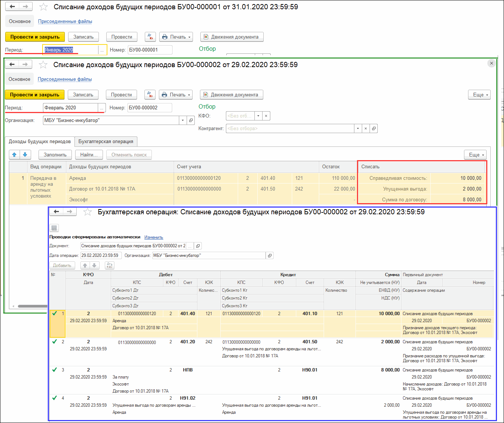Expand the Организация dropdown in БУ00-000002 window
Viewport: 504px width, 423px height.
[183, 120]
